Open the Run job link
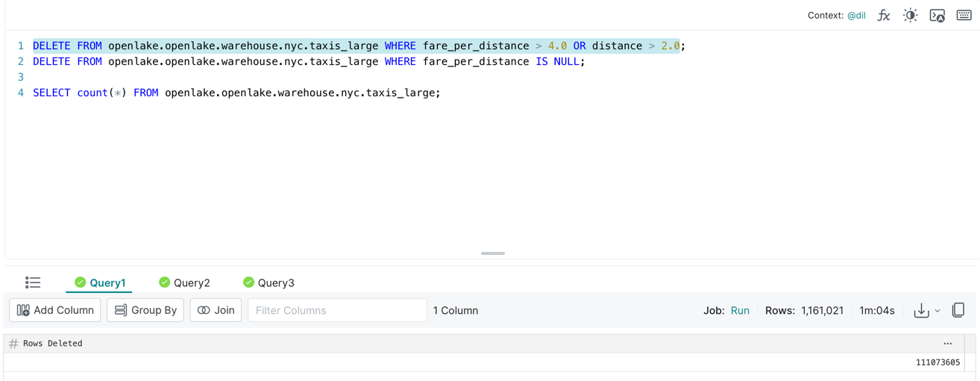 [x=740, y=311]
